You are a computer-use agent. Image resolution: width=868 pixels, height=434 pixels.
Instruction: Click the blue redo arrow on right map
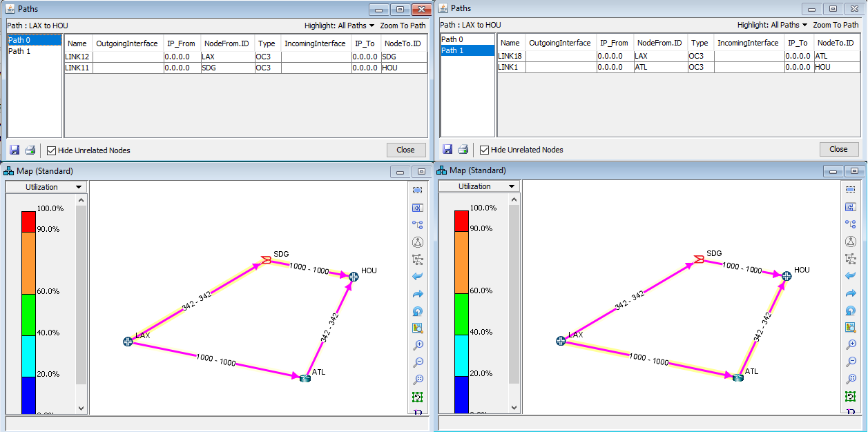[x=850, y=293]
